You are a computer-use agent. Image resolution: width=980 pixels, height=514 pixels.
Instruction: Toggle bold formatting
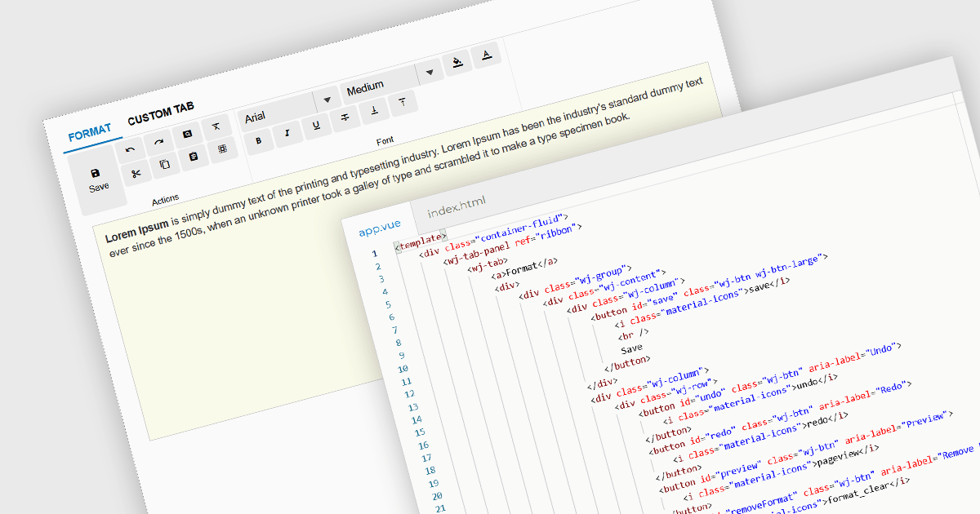coord(259,140)
